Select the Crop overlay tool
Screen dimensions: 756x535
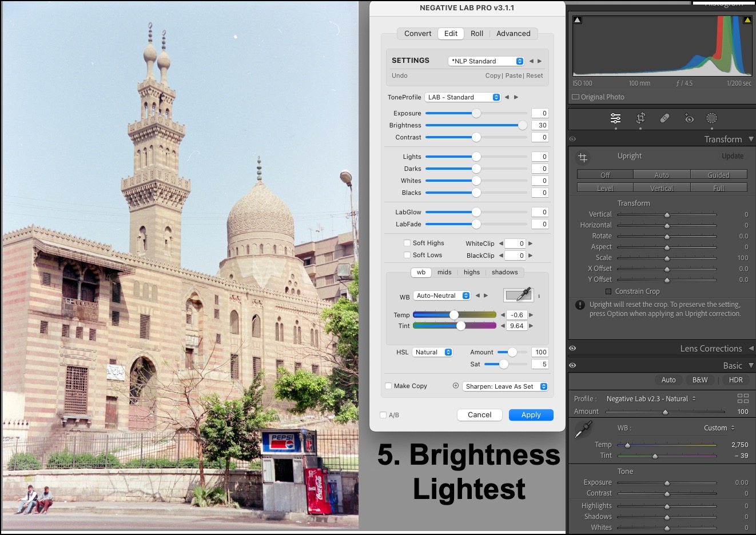tap(640, 118)
